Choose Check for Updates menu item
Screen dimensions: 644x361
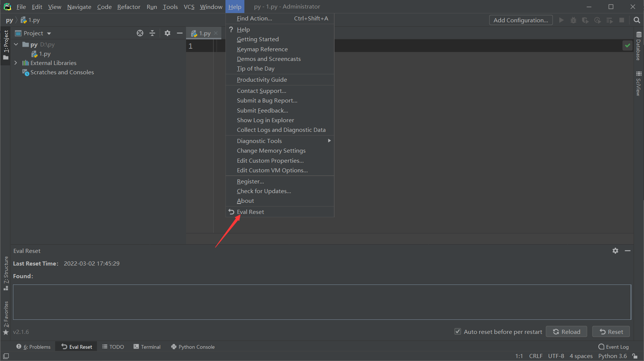pyautogui.click(x=280, y=191)
